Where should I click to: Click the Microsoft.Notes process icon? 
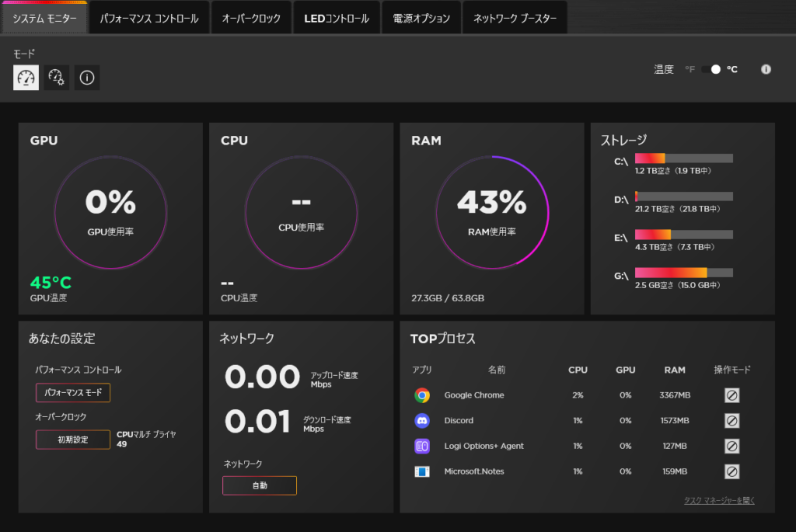tap(422, 471)
